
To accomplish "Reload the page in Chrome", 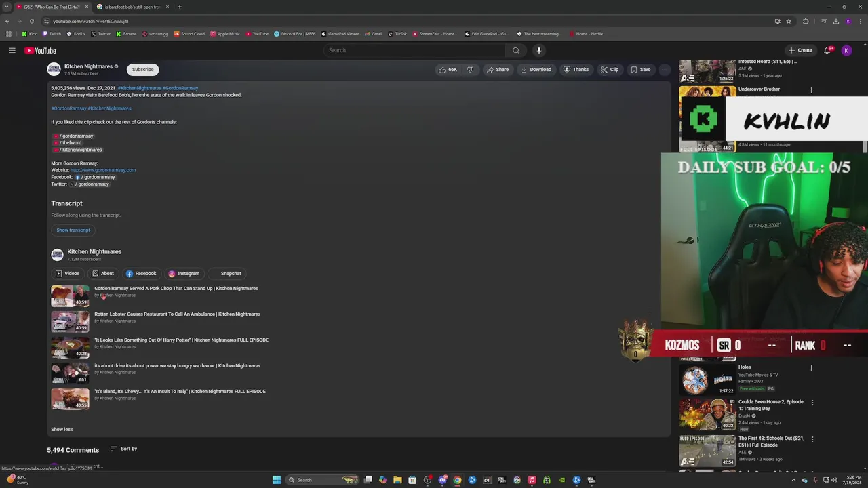I will [31, 21].
